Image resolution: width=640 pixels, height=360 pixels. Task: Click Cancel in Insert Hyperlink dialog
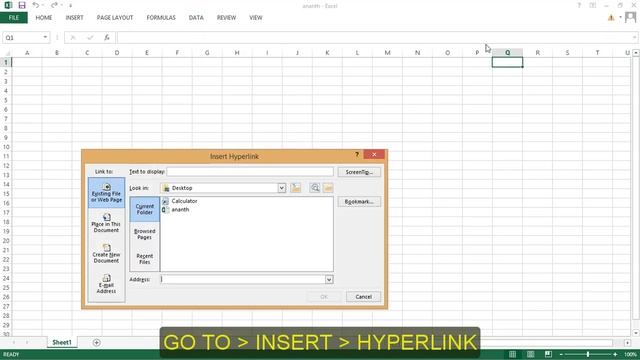point(363,297)
